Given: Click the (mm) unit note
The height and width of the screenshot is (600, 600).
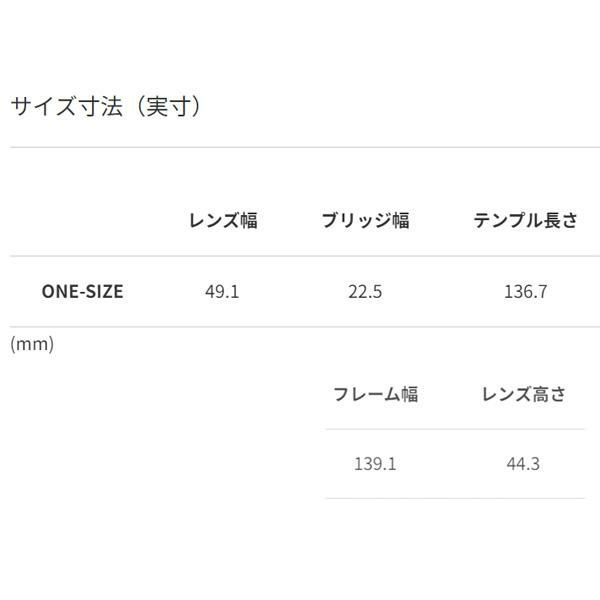Looking at the screenshot, I should click(32, 344).
